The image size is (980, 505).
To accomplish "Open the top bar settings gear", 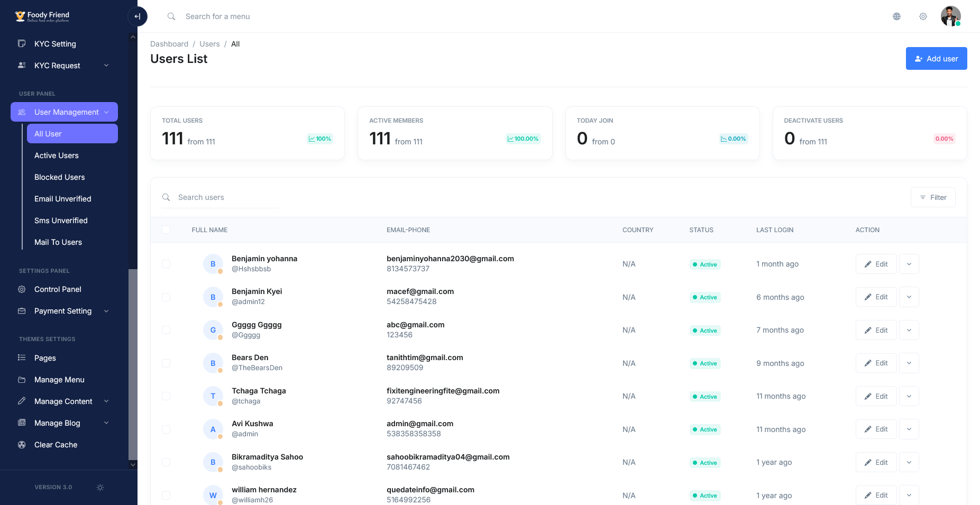I will pyautogui.click(x=923, y=16).
